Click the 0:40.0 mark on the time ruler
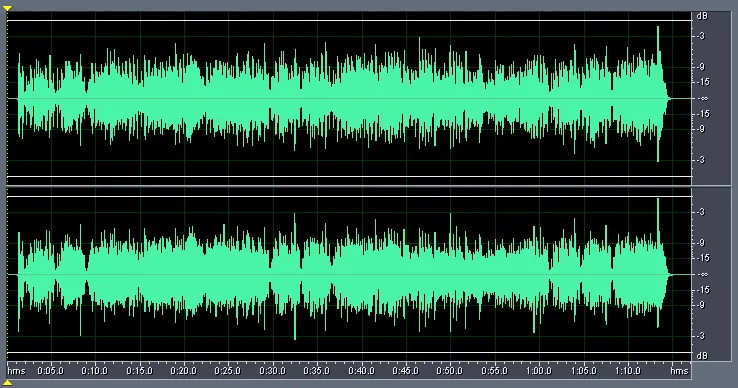The height and width of the screenshot is (388, 738). (361, 371)
